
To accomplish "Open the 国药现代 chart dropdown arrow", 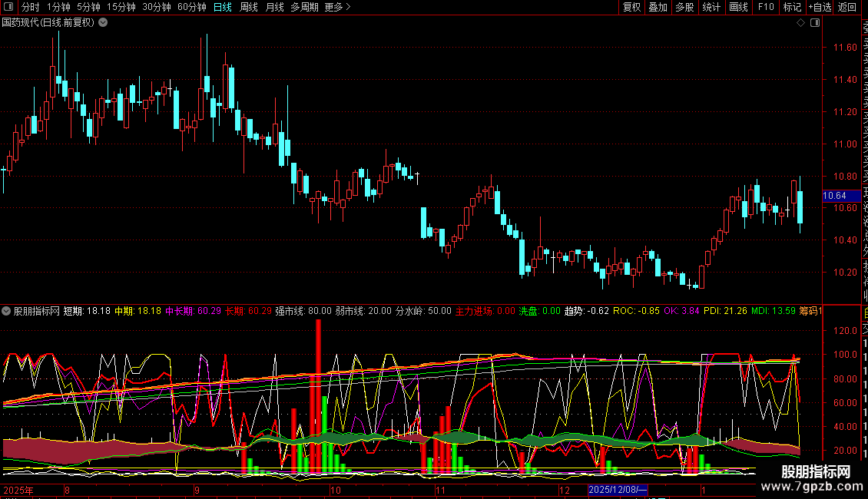I will pos(103,23).
